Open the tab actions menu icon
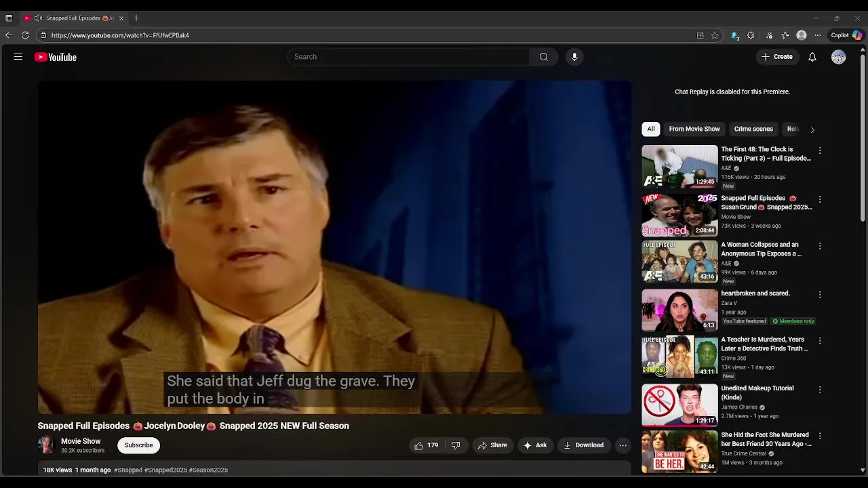Viewport: 868px width, 488px height. 9,18
